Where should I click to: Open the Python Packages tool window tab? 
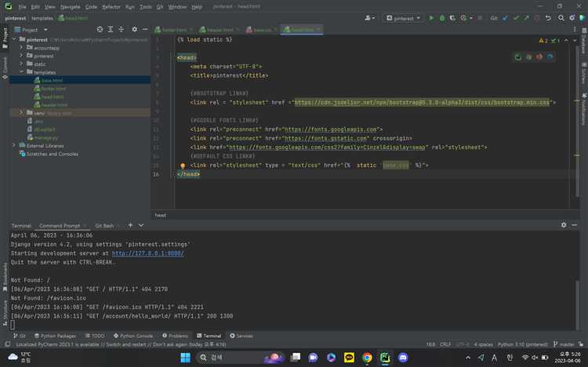tap(55, 336)
